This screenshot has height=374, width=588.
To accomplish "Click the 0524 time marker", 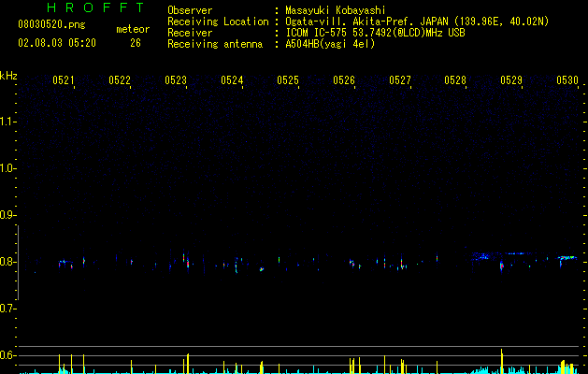I will [x=232, y=80].
